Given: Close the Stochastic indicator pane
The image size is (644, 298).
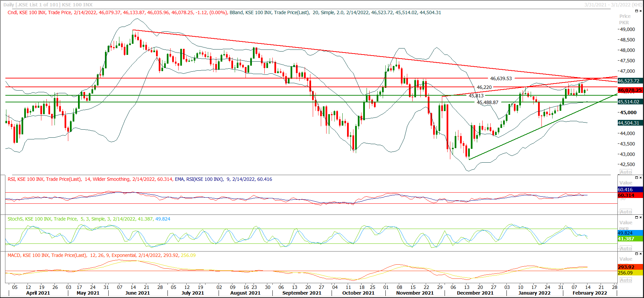Looking at the screenshot, I should (640, 217).
